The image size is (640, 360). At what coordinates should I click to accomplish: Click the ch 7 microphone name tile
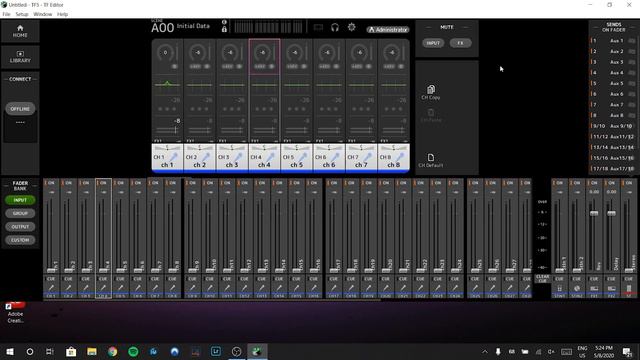pyautogui.click(x=361, y=158)
